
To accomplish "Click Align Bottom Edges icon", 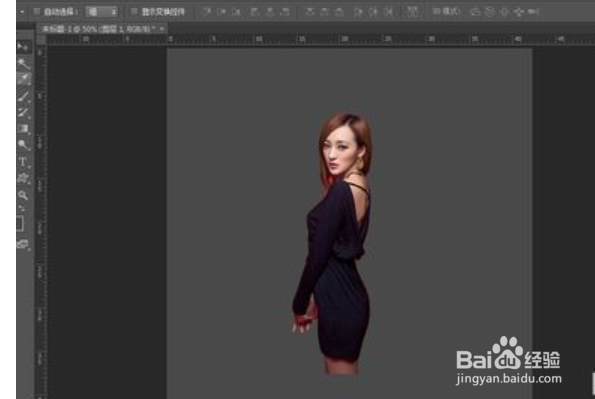I will point(237,12).
